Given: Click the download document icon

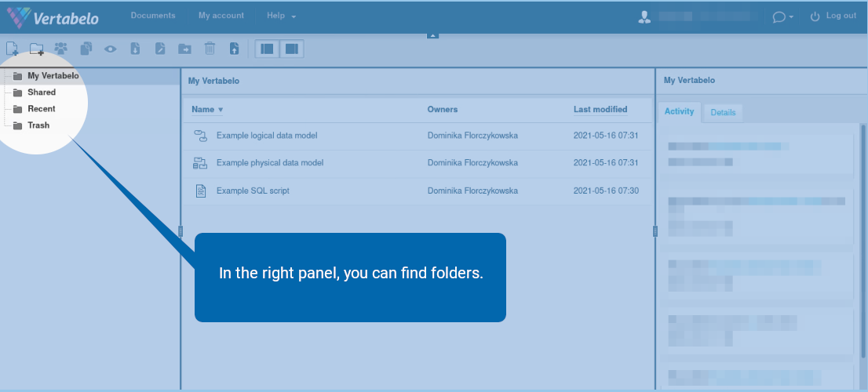Looking at the screenshot, I should coord(135,49).
